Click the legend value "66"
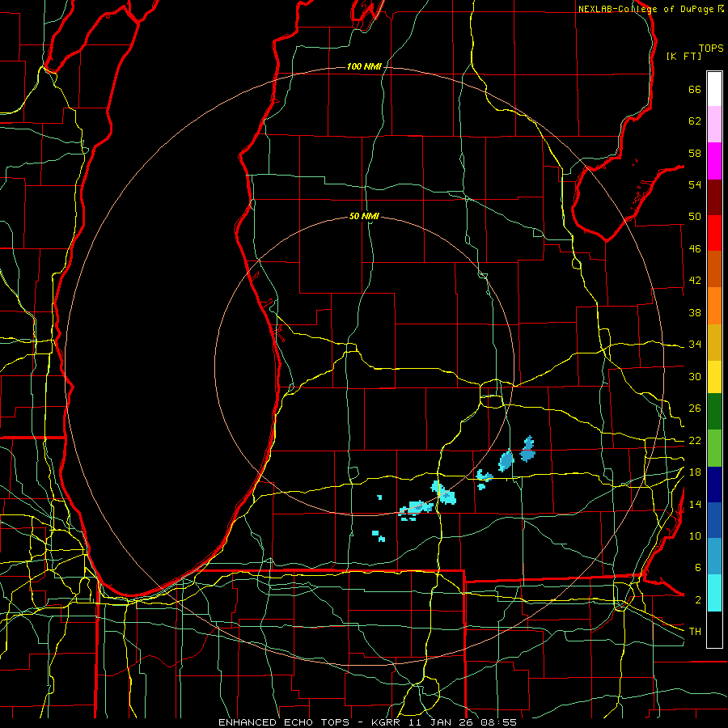 695,90
